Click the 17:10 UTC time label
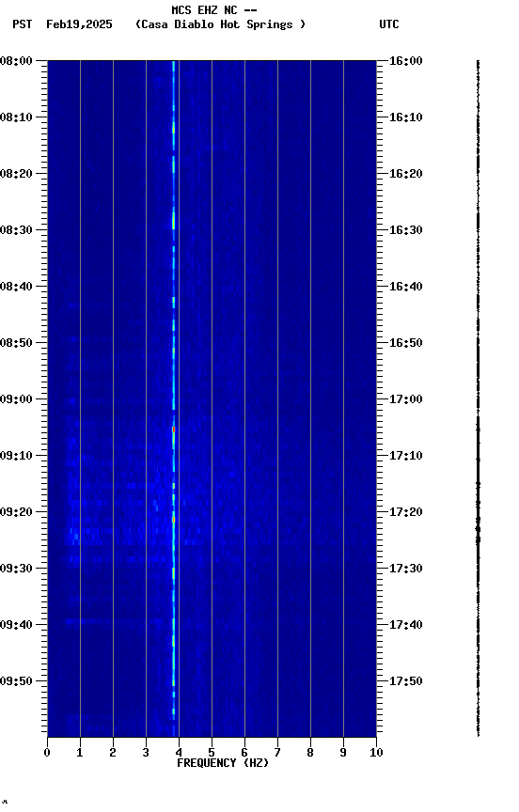This screenshot has height=812, width=519. click(406, 456)
